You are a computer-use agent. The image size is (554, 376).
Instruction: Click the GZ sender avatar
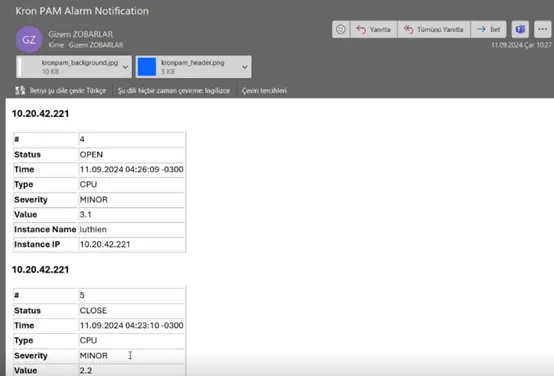(29, 40)
